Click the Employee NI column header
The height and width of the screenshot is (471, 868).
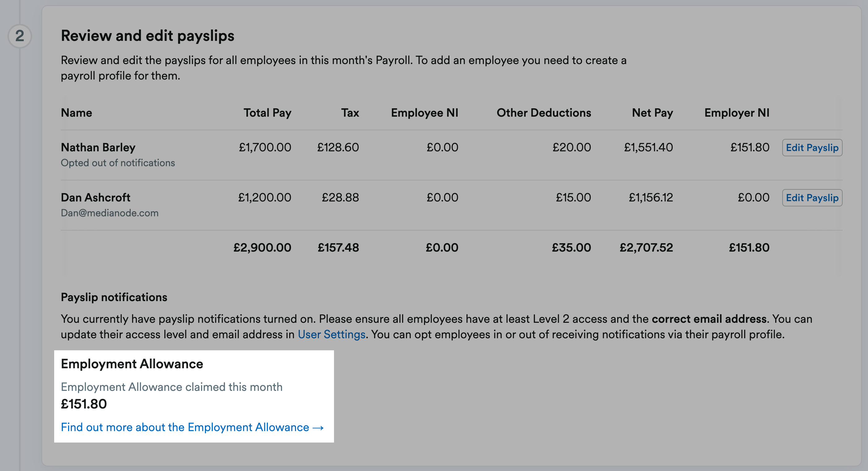tap(425, 113)
